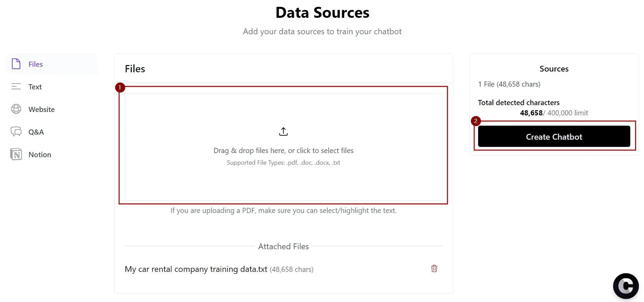Click the Text lines icon in the sidebar

point(16,87)
